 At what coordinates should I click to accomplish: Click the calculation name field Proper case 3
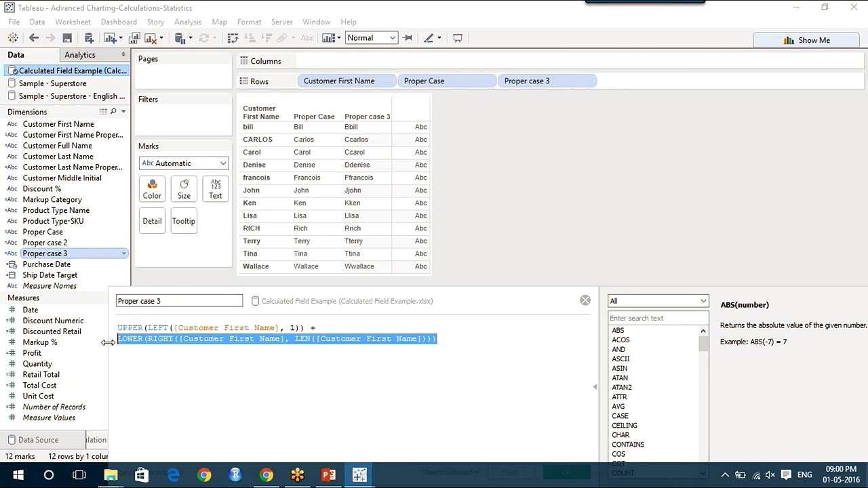(x=179, y=301)
